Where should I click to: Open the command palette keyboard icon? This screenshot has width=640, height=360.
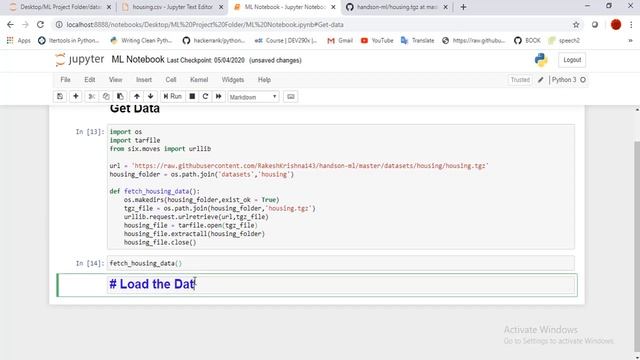tap(291, 97)
